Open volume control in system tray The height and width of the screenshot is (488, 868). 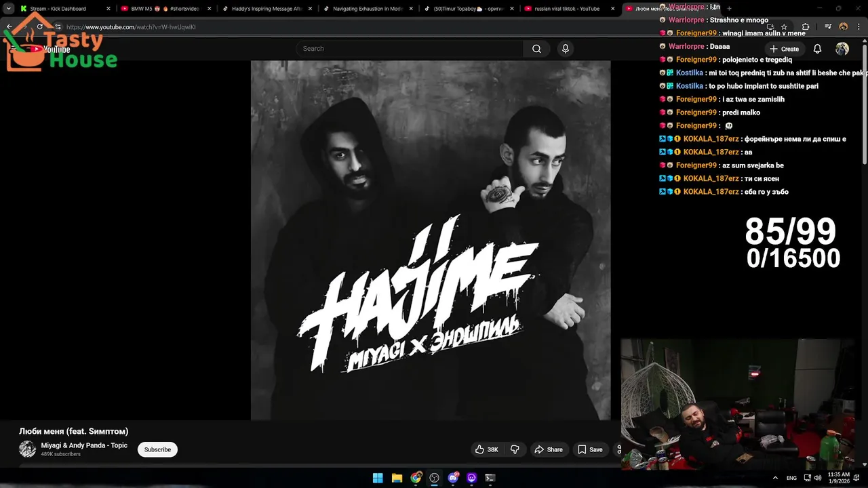[817, 478]
